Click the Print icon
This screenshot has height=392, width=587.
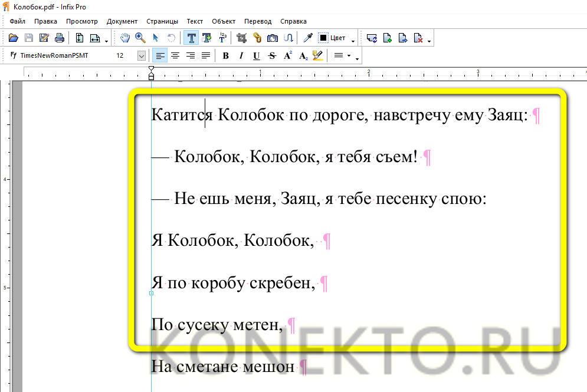click(x=60, y=38)
